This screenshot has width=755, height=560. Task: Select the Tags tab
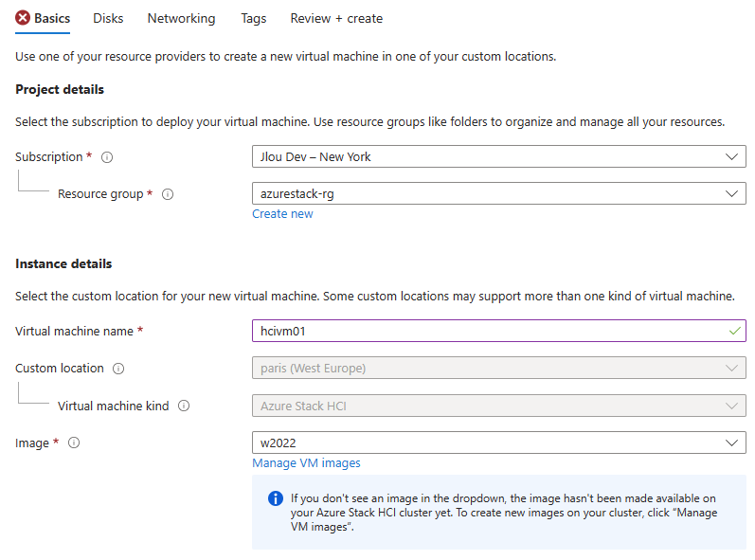[x=254, y=18]
